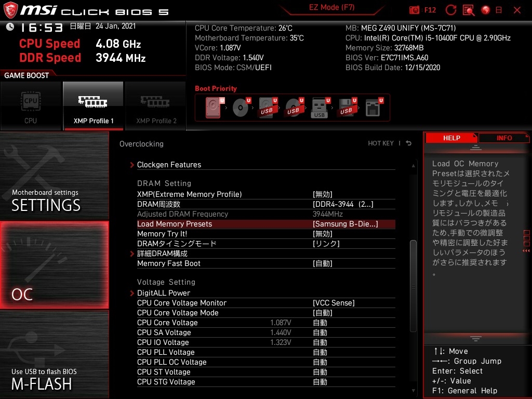Click the favorites icon beside the globe
Viewport: 532px width, 399px height.
498,10
